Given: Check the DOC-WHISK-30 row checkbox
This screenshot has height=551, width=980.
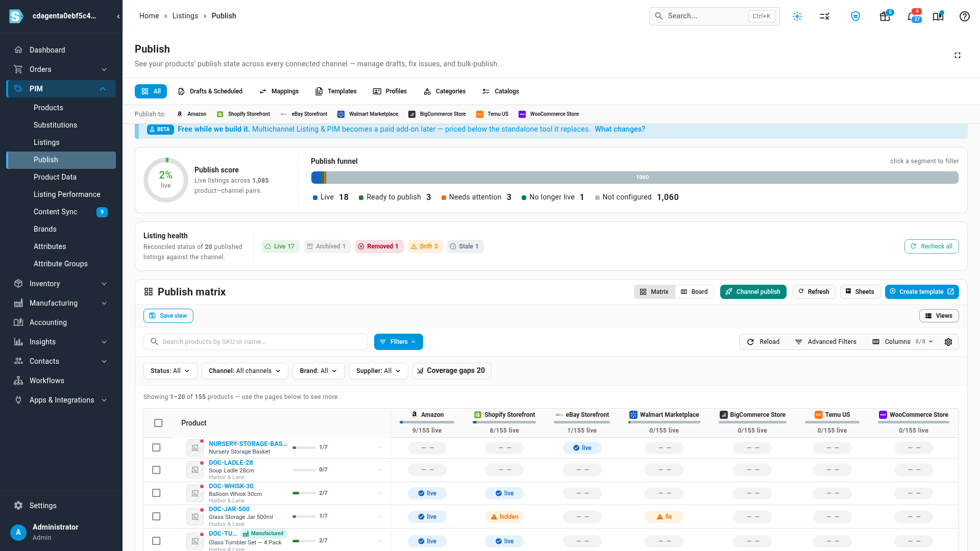Looking at the screenshot, I should point(156,493).
